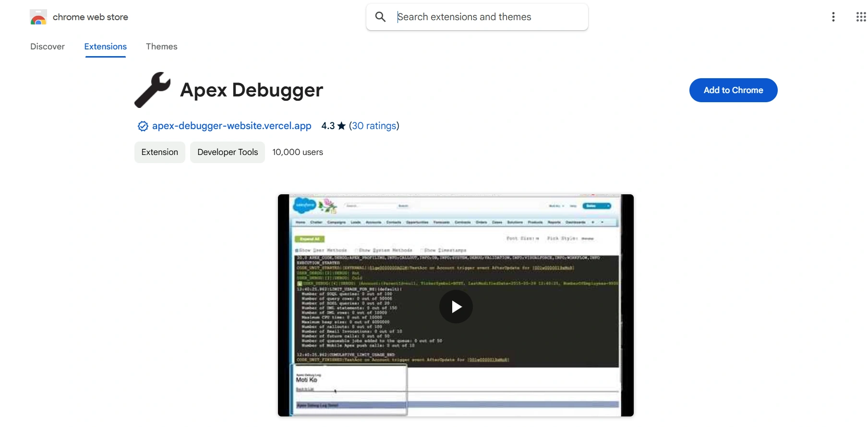
Task: Click the Apex Debugger wrench icon
Action: pyautogui.click(x=153, y=90)
